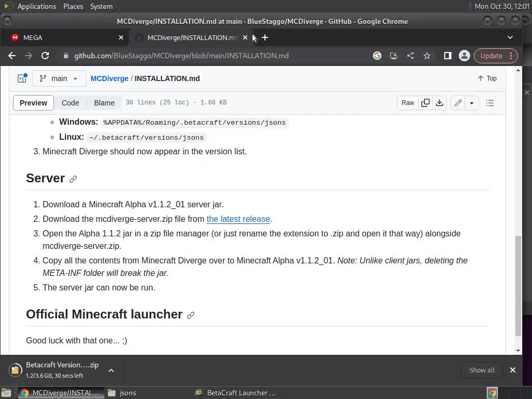Click the address bar URL field
The width and height of the screenshot is (532, 399).
(181, 56)
